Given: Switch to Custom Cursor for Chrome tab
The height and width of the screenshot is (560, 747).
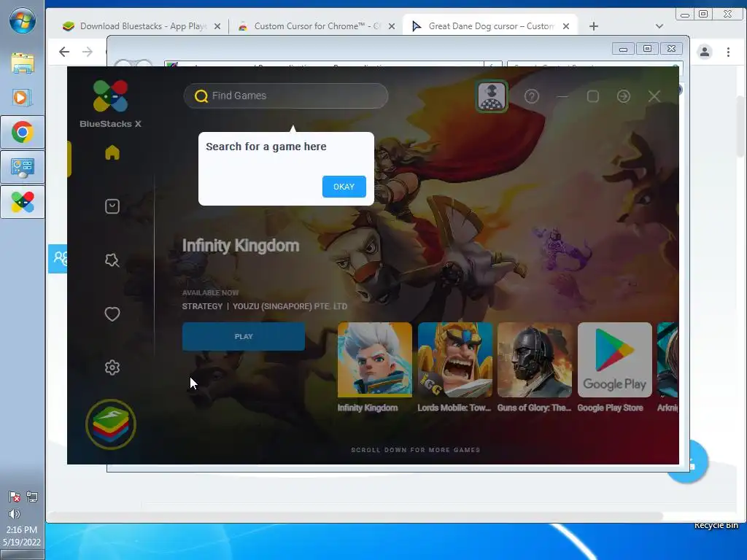Looking at the screenshot, I should pyautogui.click(x=317, y=26).
